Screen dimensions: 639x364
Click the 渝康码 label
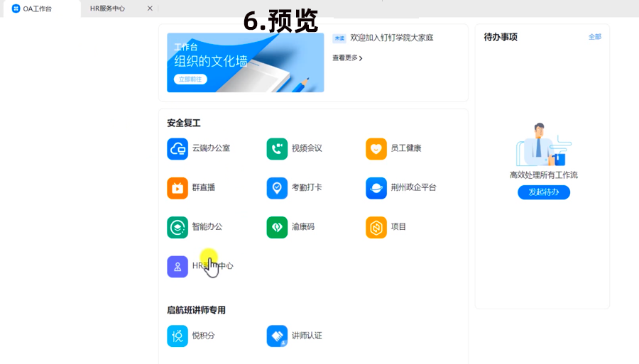(x=303, y=226)
